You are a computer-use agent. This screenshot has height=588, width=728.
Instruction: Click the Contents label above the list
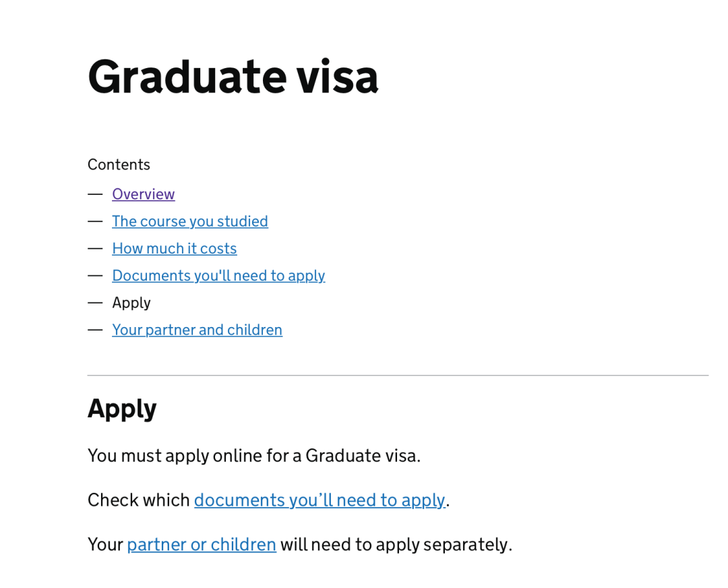tap(119, 165)
